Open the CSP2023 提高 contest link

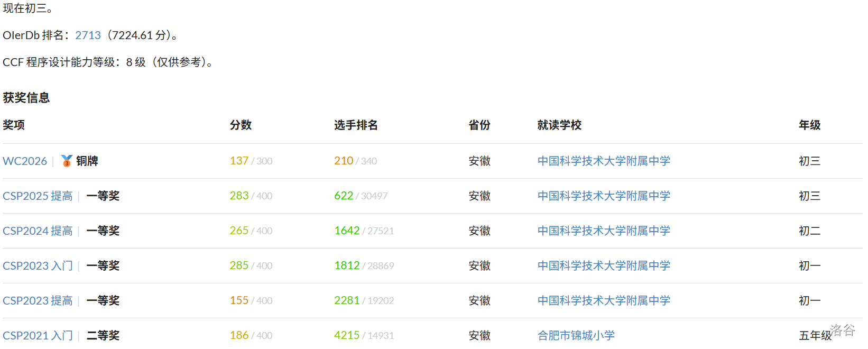[x=38, y=300]
